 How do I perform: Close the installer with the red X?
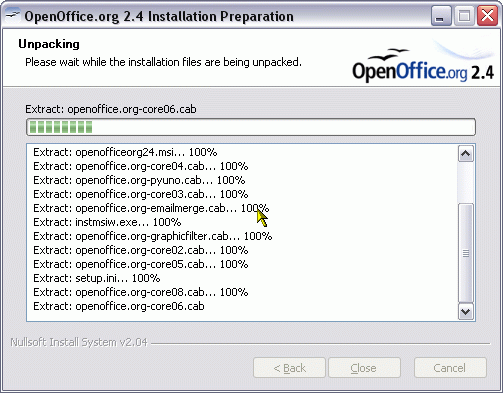[487, 16]
